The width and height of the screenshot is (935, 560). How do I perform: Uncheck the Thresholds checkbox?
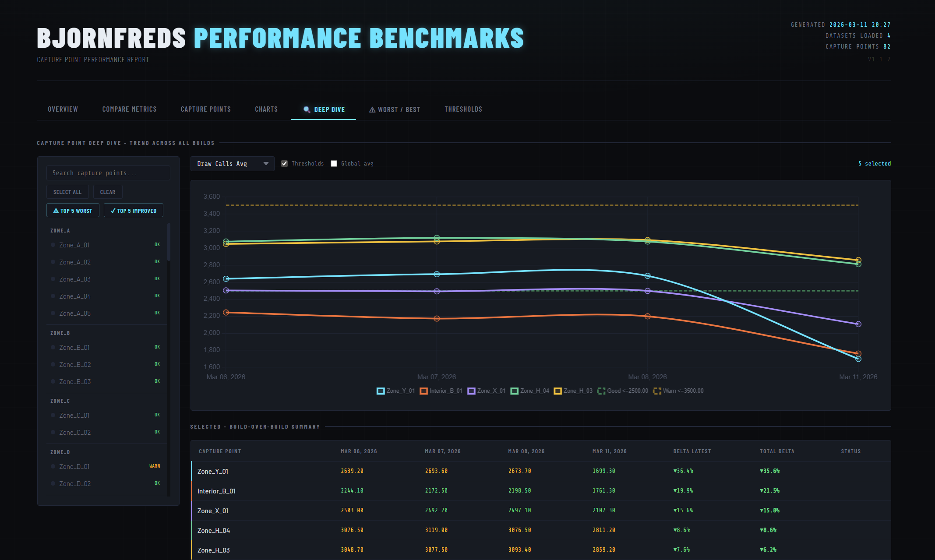pyautogui.click(x=285, y=163)
